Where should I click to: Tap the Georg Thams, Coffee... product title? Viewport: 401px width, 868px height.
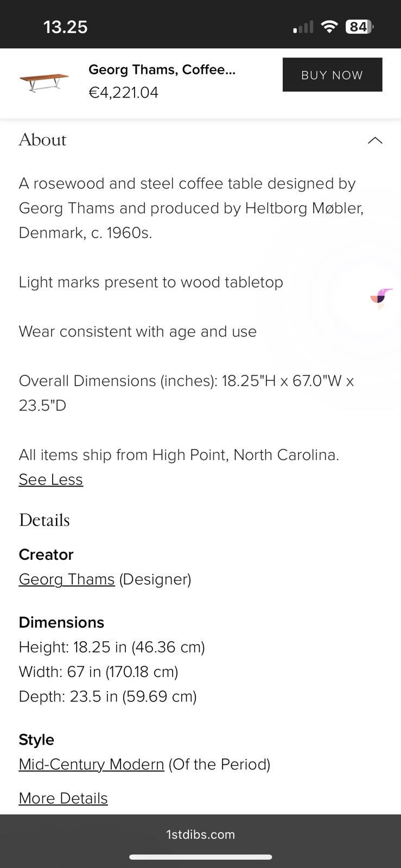point(162,69)
